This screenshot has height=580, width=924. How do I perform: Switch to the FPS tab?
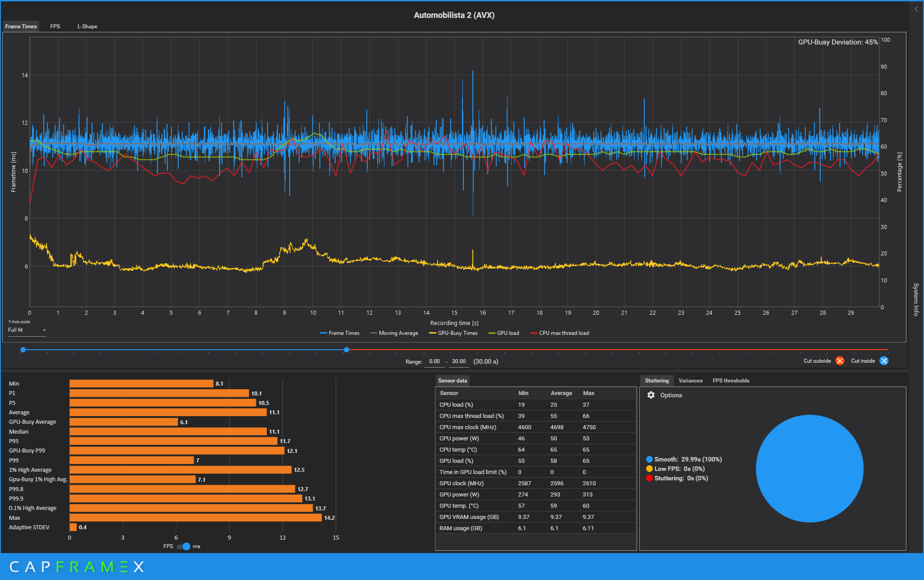click(55, 26)
